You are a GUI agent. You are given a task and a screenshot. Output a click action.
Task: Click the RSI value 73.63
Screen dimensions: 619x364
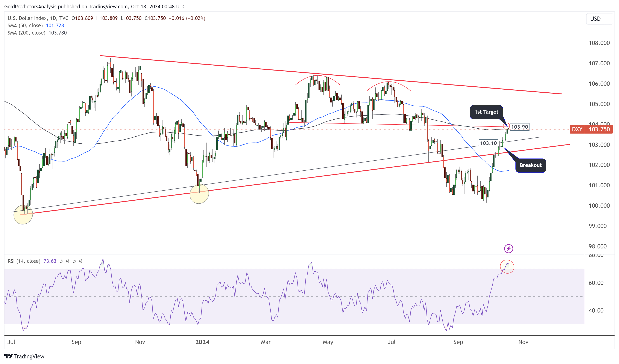tap(50, 261)
